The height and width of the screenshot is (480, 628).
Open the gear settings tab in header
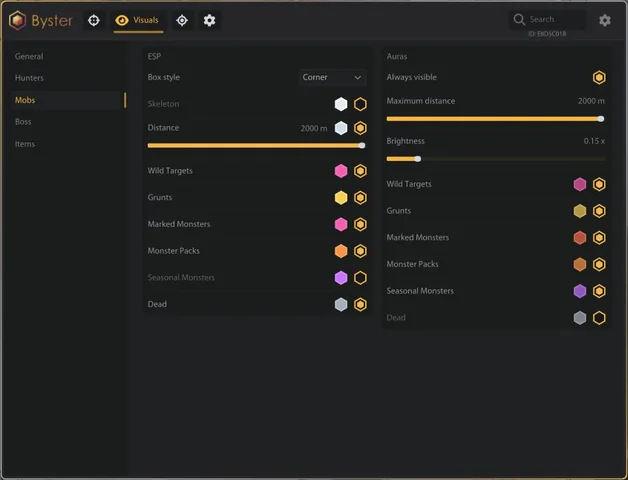tap(209, 20)
